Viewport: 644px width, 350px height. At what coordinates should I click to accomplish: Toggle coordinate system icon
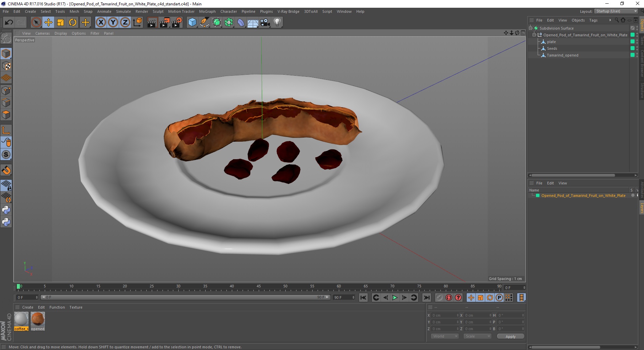point(137,23)
